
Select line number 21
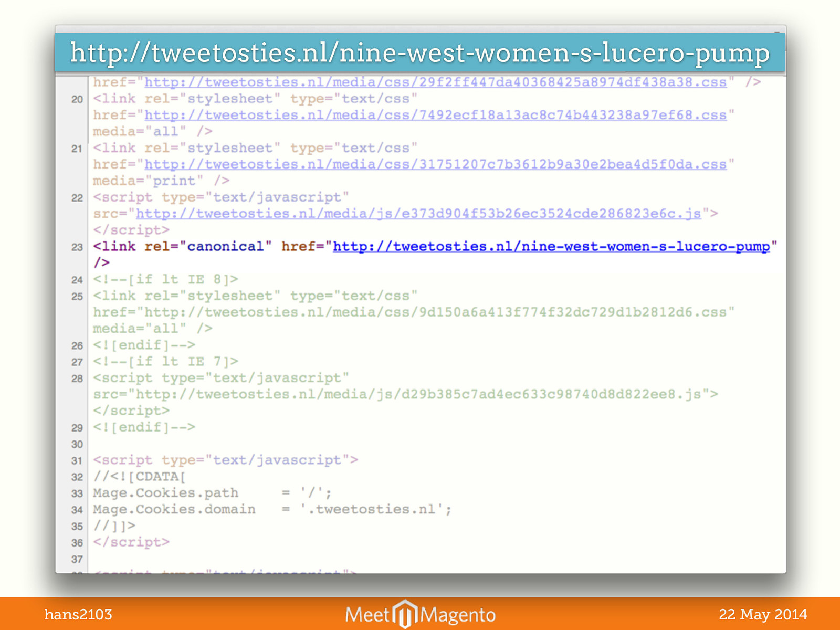click(x=77, y=149)
